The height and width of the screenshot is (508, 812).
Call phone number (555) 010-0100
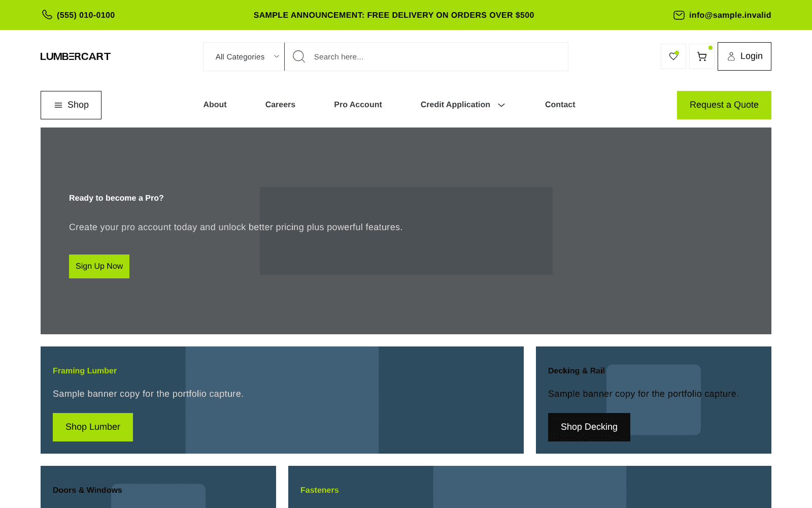(86, 15)
